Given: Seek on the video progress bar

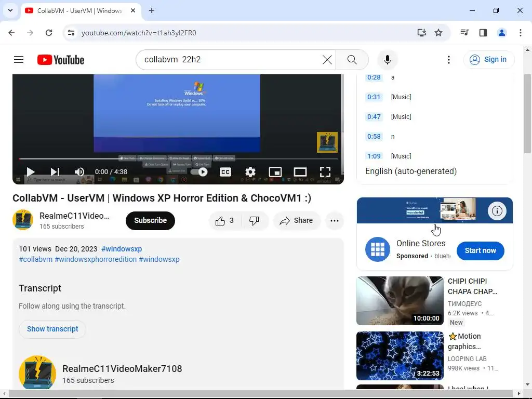Looking at the screenshot, I should tap(178, 158).
